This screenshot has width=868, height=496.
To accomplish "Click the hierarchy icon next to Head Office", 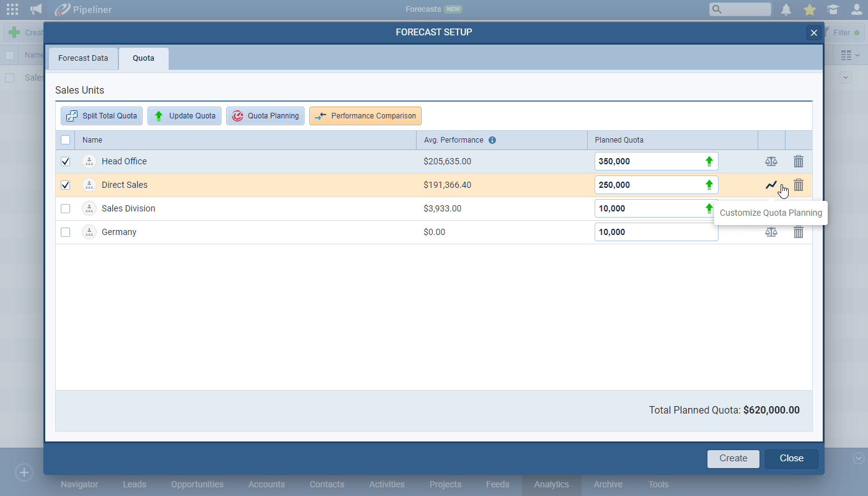I will point(89,161).
